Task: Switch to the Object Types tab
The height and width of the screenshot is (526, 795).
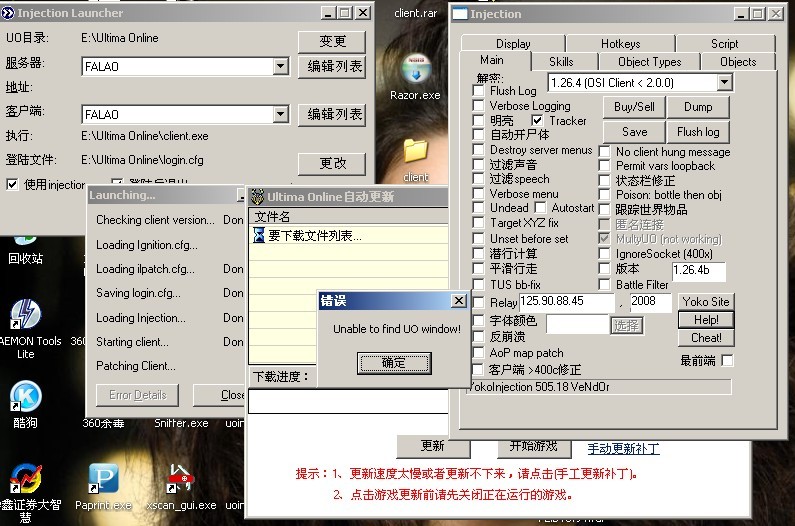Action: [649, 62]
